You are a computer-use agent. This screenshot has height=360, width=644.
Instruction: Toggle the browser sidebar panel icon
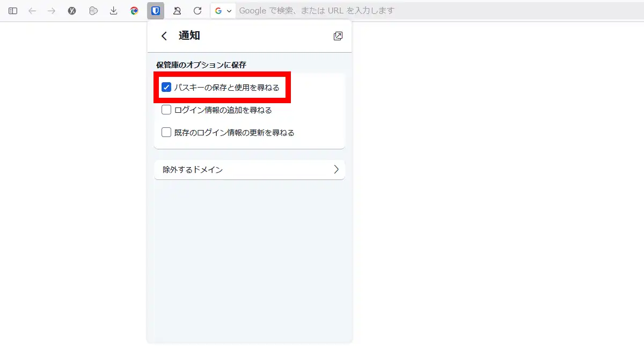pos(13,11)
